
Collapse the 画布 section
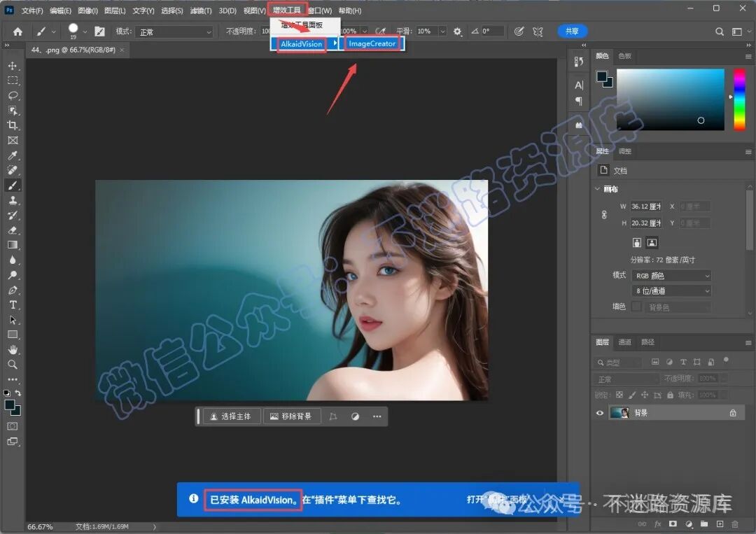coord(597,189)
